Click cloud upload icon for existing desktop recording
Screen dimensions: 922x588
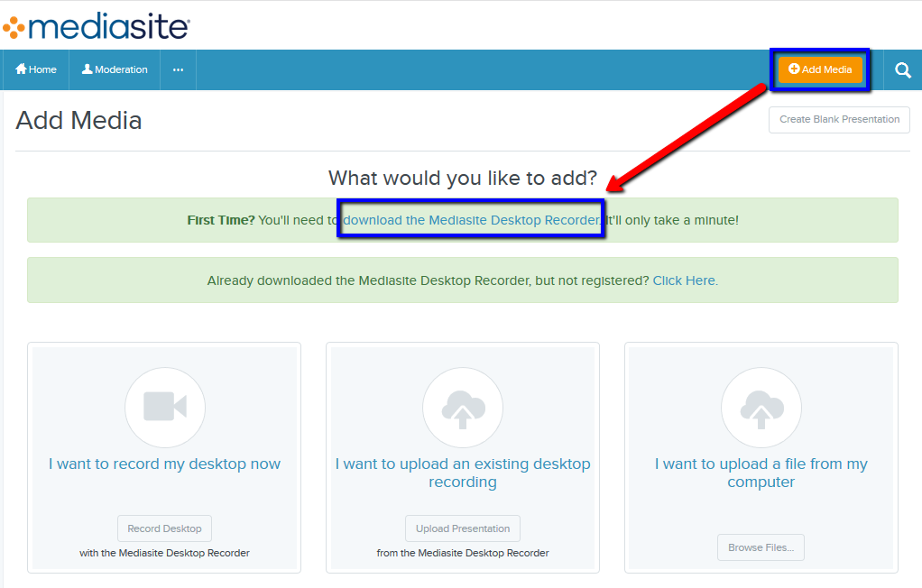463,408
